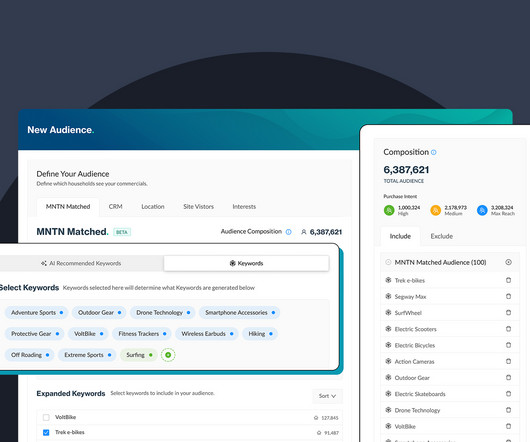530x442 pixels.
Task: Remove Drone Technology via trash icon
Action: click(508, 410)
